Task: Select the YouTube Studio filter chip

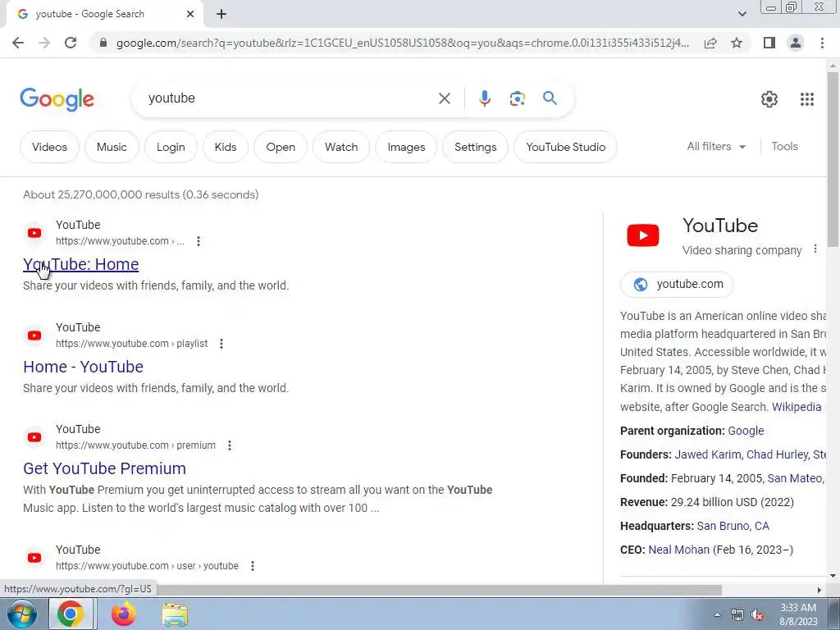Action: [565, 147]
